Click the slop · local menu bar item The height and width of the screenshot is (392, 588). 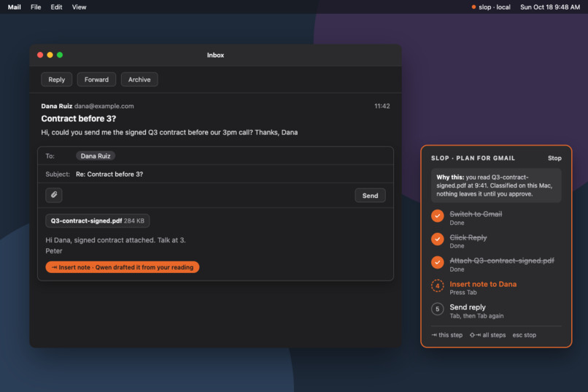click(x=491, y=7)
